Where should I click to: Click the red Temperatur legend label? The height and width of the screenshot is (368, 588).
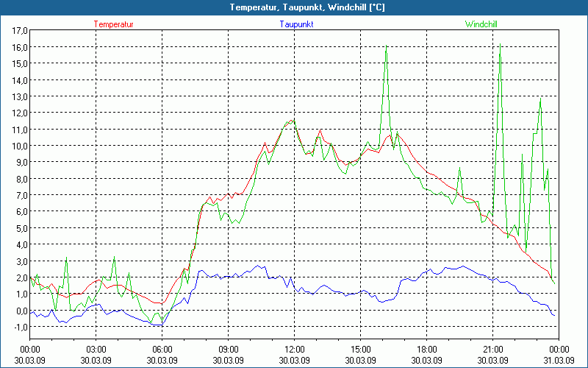pos(114,24)
